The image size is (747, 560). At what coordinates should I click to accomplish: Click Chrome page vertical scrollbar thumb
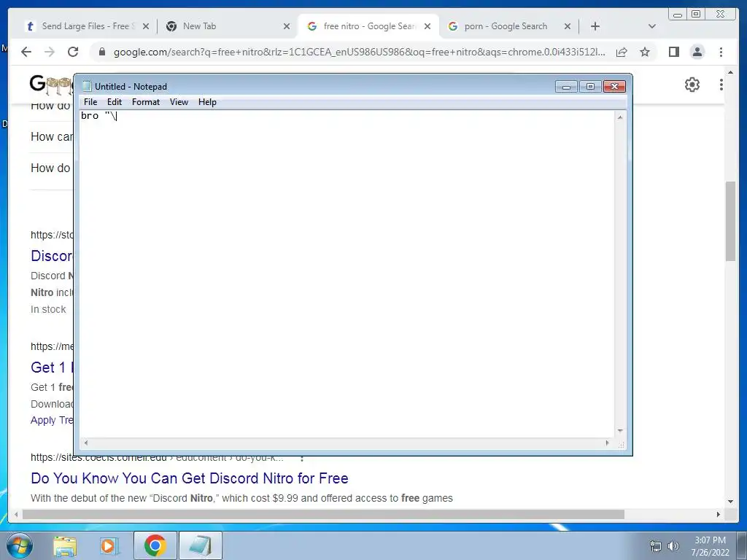click(x=730, y=221)
